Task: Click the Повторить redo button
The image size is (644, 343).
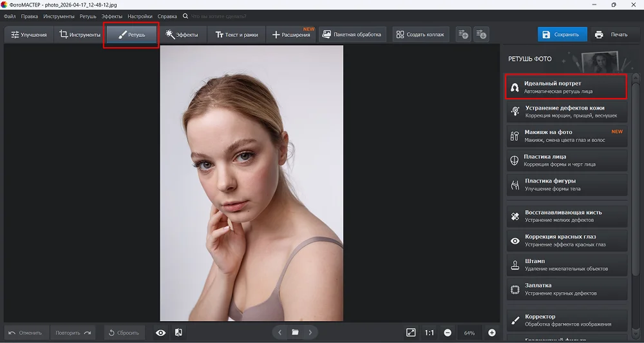Action: pyautogui.click(x=73, y=333)
